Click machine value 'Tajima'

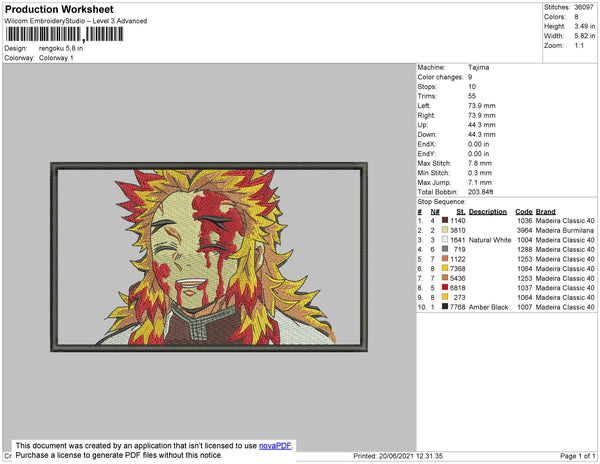pos(478,67)
